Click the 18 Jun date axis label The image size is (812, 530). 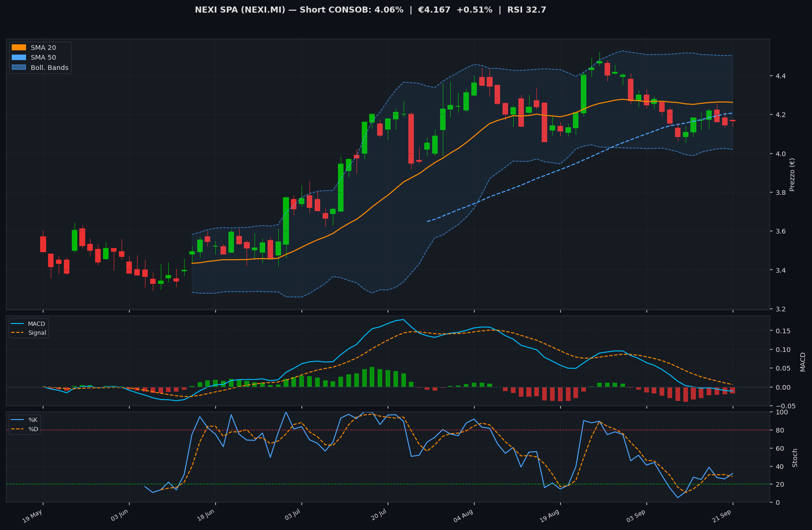[x=205, y=516]
